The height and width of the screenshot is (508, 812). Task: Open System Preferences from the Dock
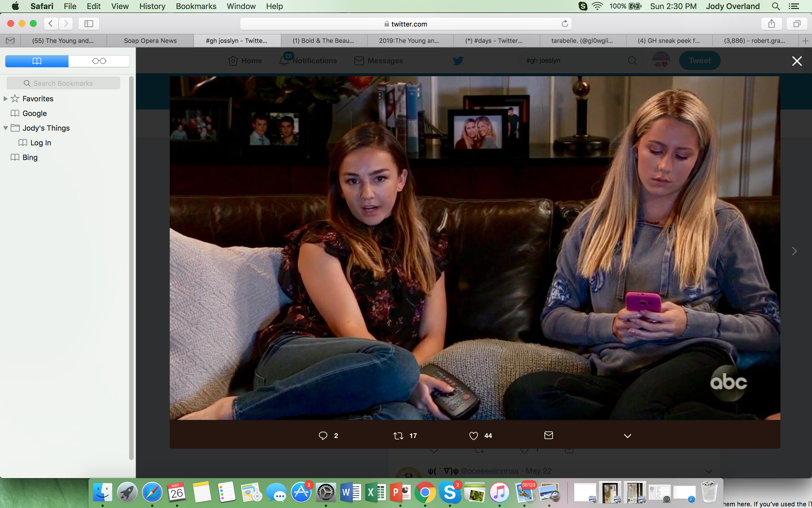pyautogui.click(x=326, y=492)
